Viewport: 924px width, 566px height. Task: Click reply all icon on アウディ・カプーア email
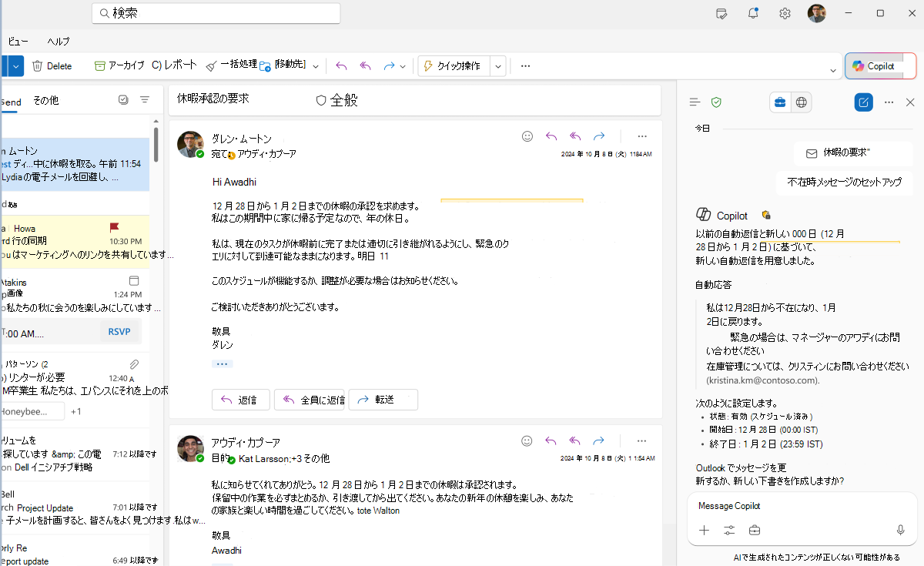pos(575,441)
